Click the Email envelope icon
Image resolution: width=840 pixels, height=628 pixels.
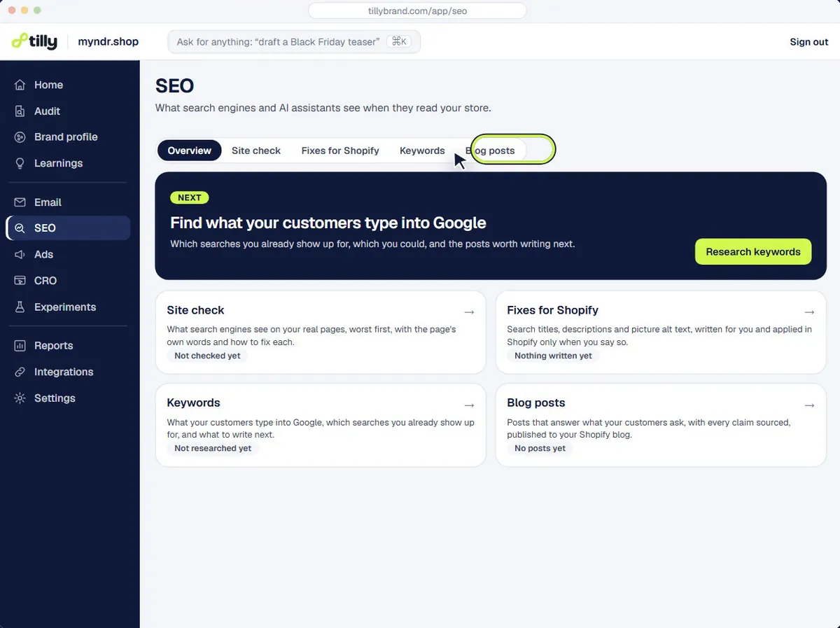pos(20,202)
